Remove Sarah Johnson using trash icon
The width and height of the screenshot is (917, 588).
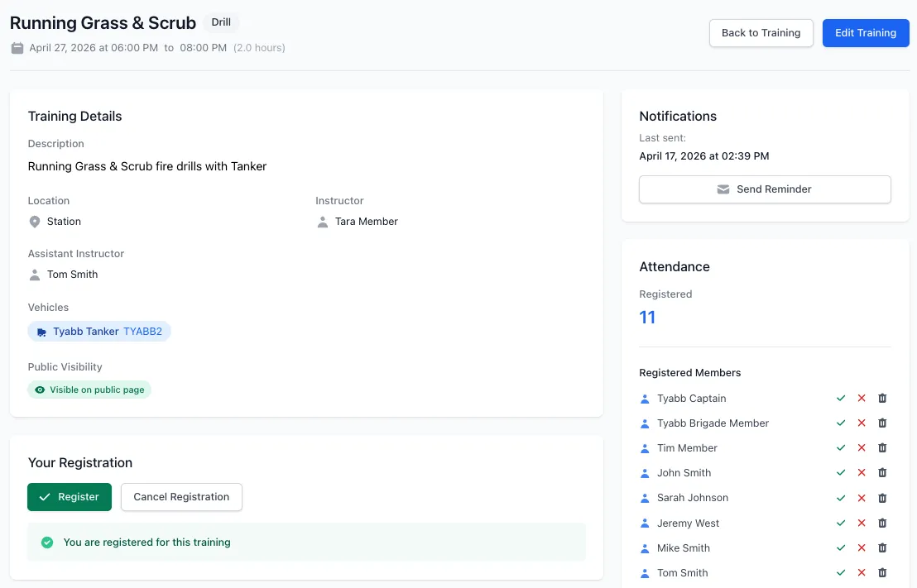pyautogui.click(x=882, y=497)
